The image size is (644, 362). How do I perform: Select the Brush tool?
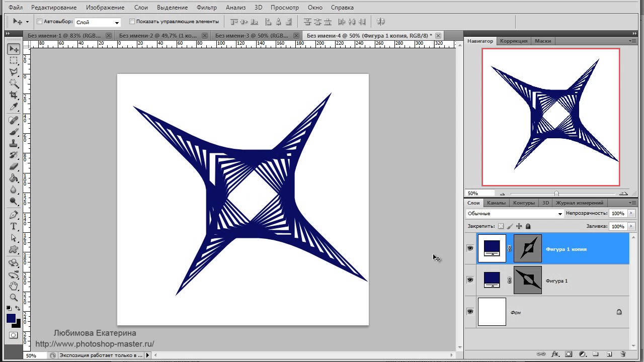(14, 132)
